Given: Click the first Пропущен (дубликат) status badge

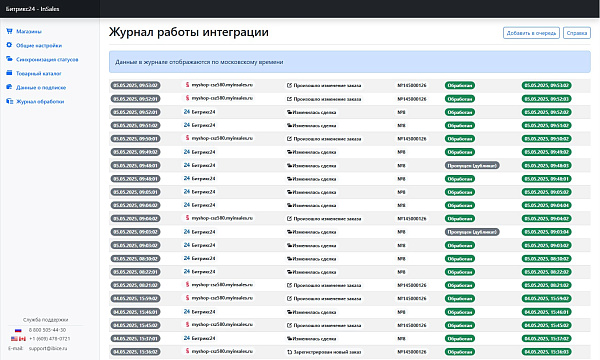Looking at the screenshot, I should (x=472, y=165).
